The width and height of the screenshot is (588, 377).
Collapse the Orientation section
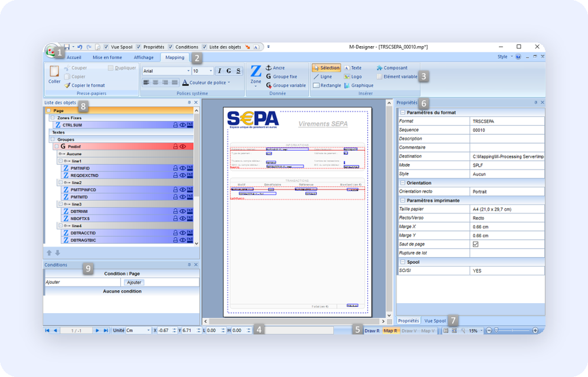point(403,183)
